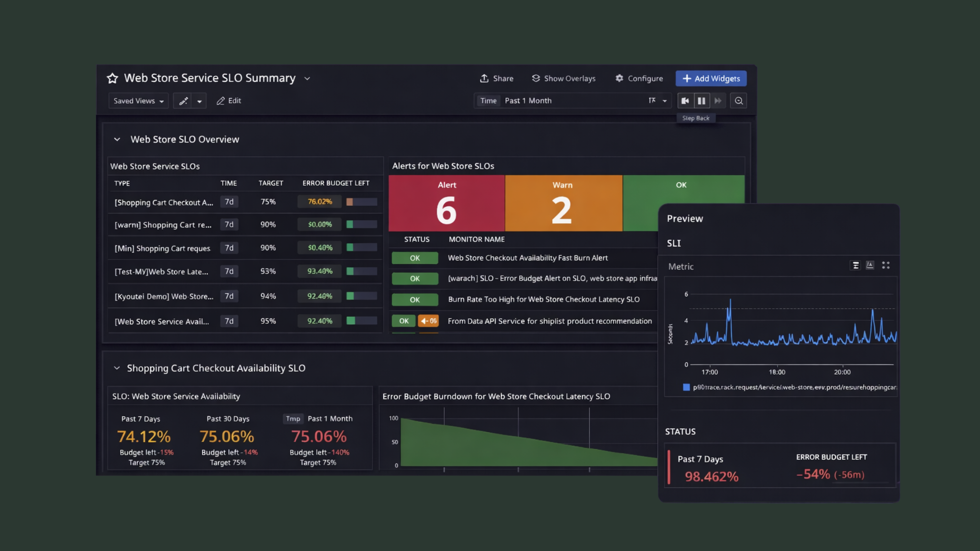Open Web Store Checkout Availability Fast Burn Alert

click(527, 258)
